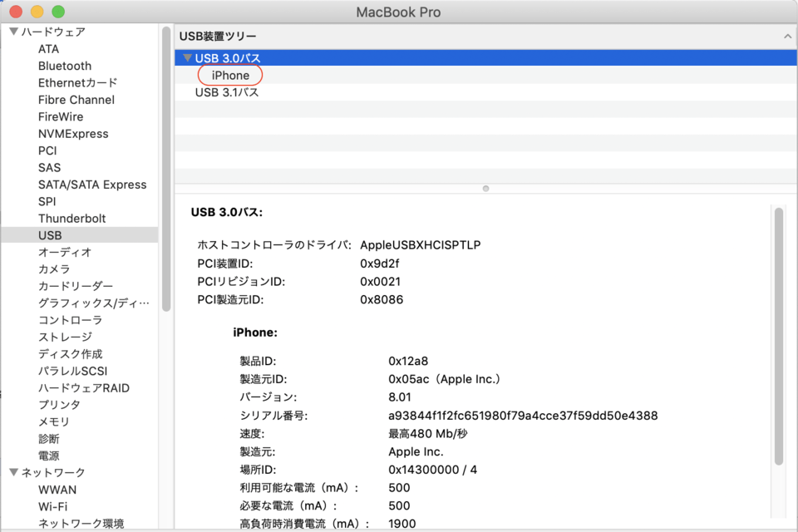Click the sidebar vertical scrollbar
Viewport: 798px width, 532px height.
point(166,169)
